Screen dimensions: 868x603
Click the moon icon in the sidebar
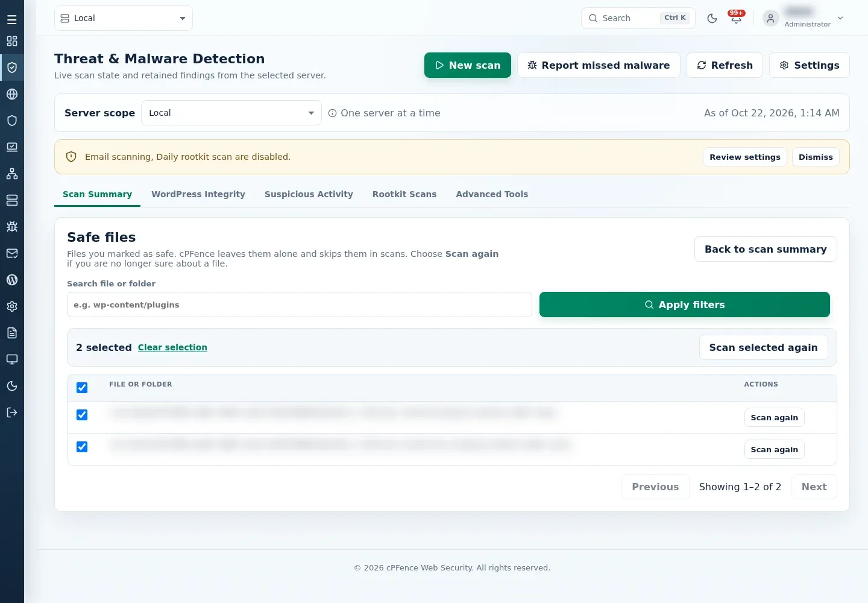[12, 386]
